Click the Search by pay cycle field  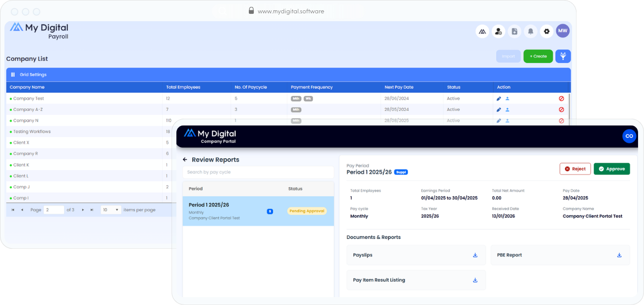click(x=258, y=172)
